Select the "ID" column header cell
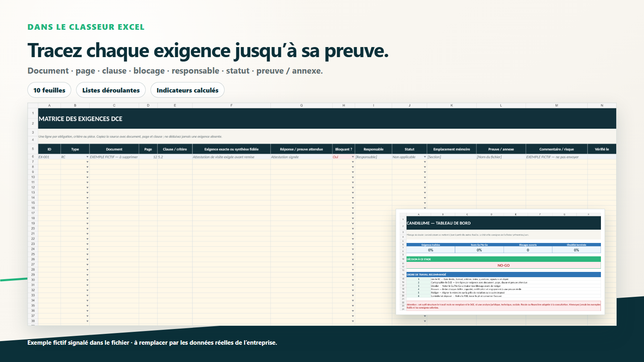 coord(50,149)
